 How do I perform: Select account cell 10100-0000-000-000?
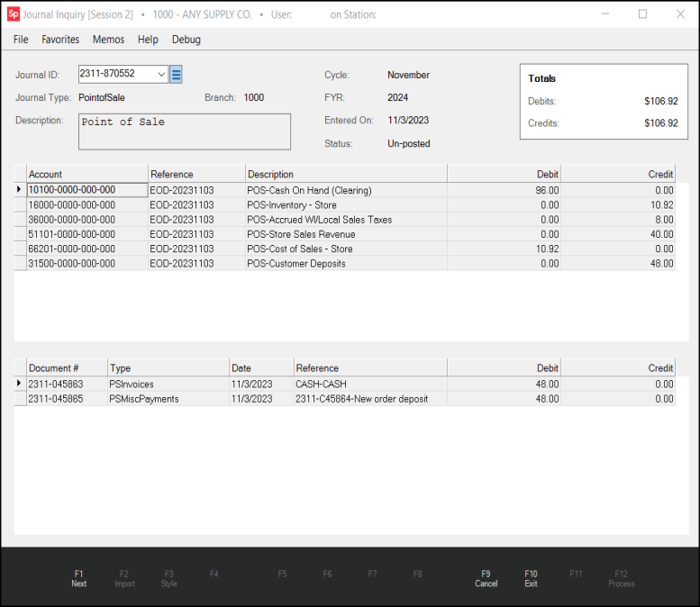coord(87,190)
